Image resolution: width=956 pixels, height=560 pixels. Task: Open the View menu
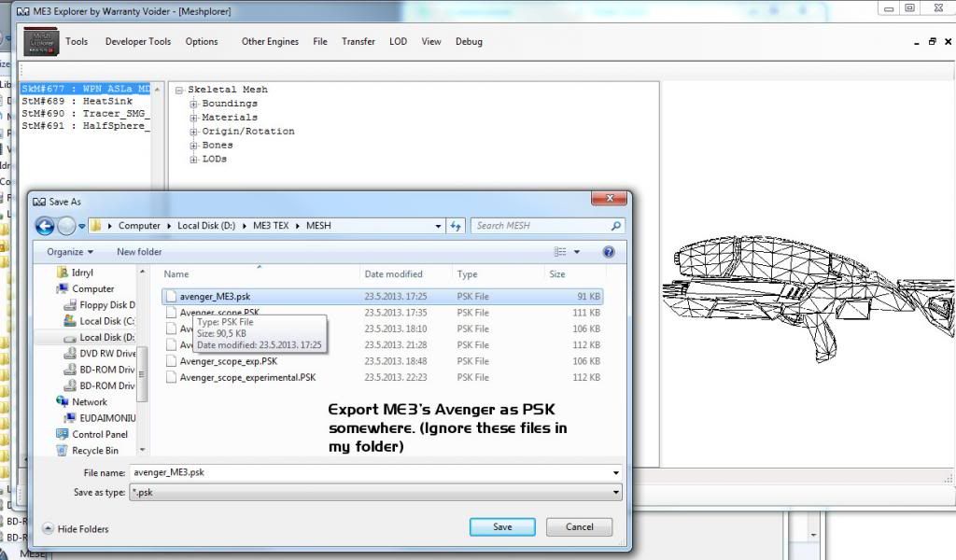click(x=431, y=41)
